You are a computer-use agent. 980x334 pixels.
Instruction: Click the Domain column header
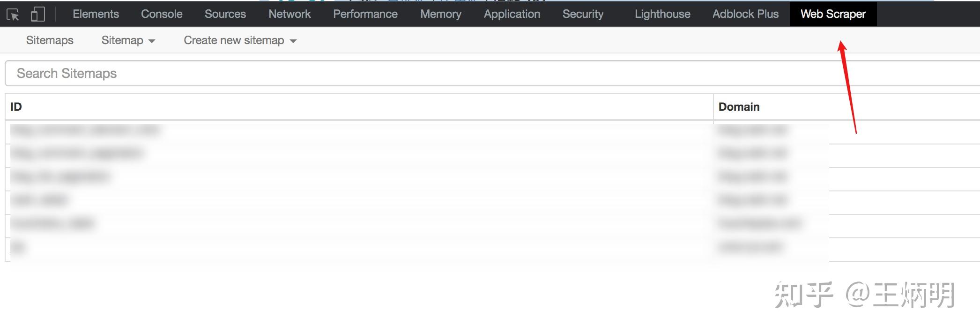click(739, 107)
